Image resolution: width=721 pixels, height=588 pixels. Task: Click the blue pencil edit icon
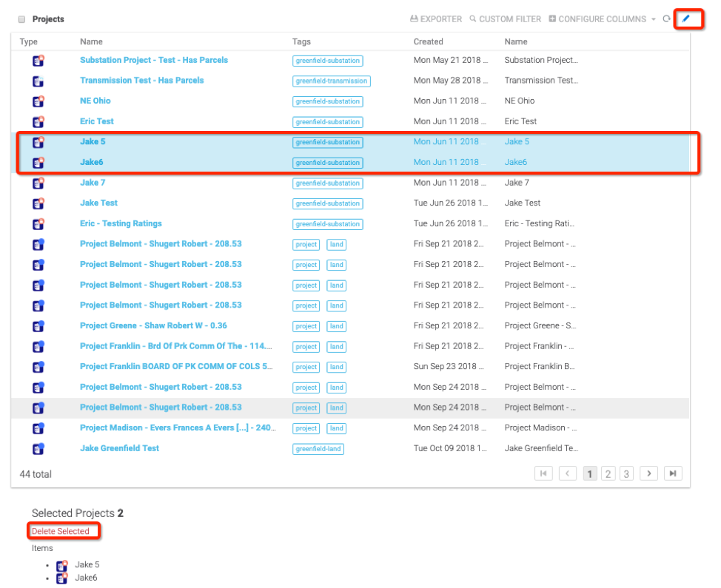coord(685,18)
